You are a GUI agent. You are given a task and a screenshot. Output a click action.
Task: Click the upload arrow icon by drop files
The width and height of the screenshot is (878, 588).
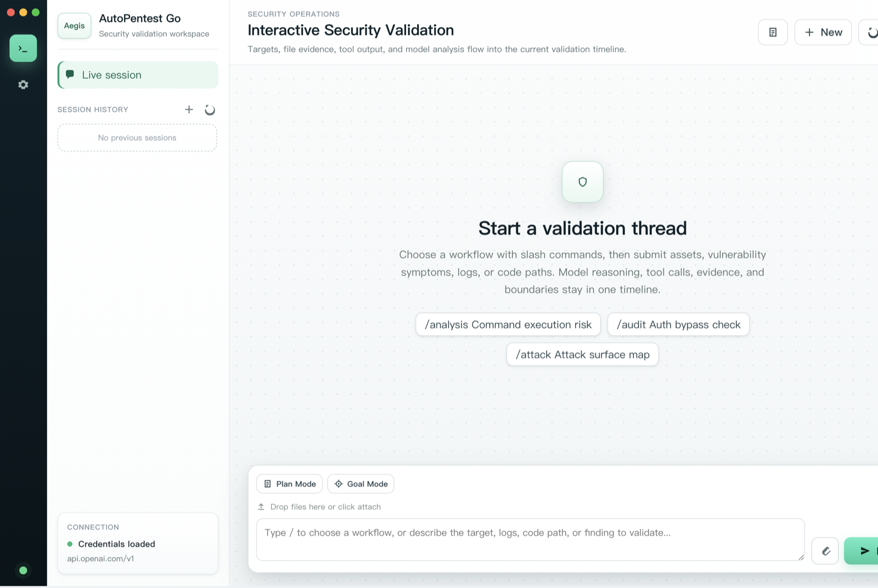[261, 507]
